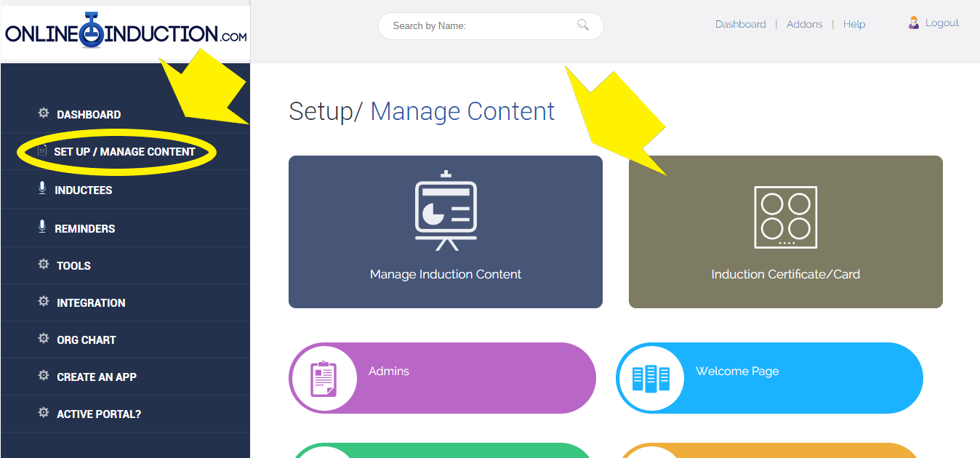Open the purple Admins tile
The image size is (980, 458).
(442, 378)
